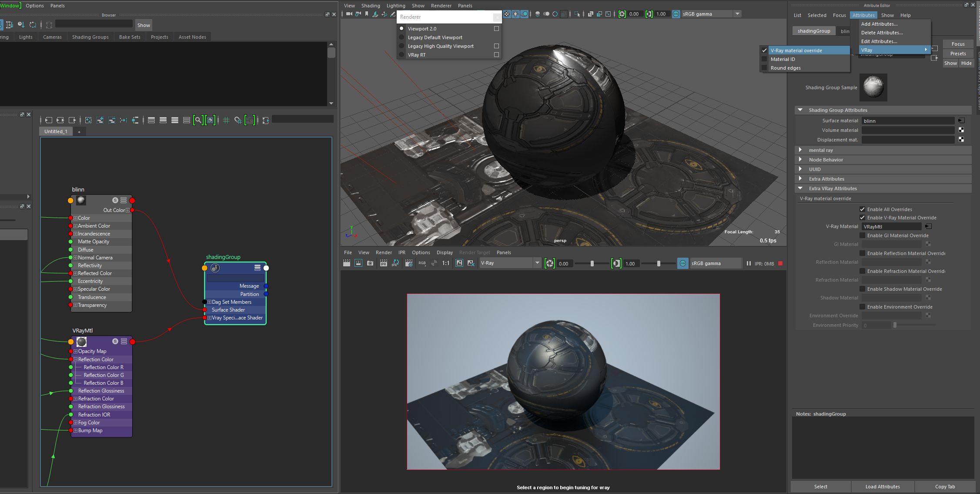Screen dimensions: 980x494
Task: Toggle grid display icon in node editor
Action: click(x=226, y=120)
